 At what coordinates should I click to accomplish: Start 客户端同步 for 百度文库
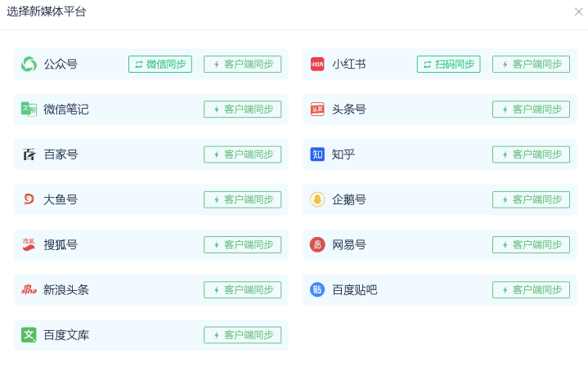click(242, 335)
